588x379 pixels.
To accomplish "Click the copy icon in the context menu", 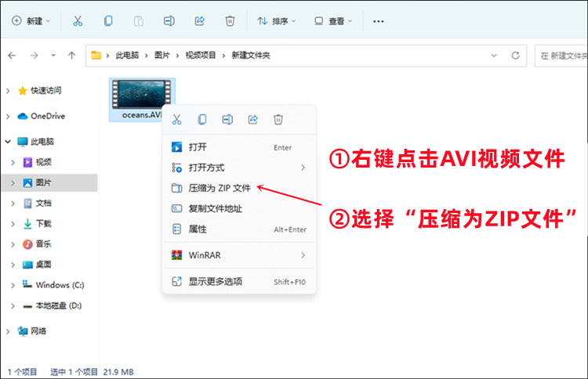I will click(202, 119).
